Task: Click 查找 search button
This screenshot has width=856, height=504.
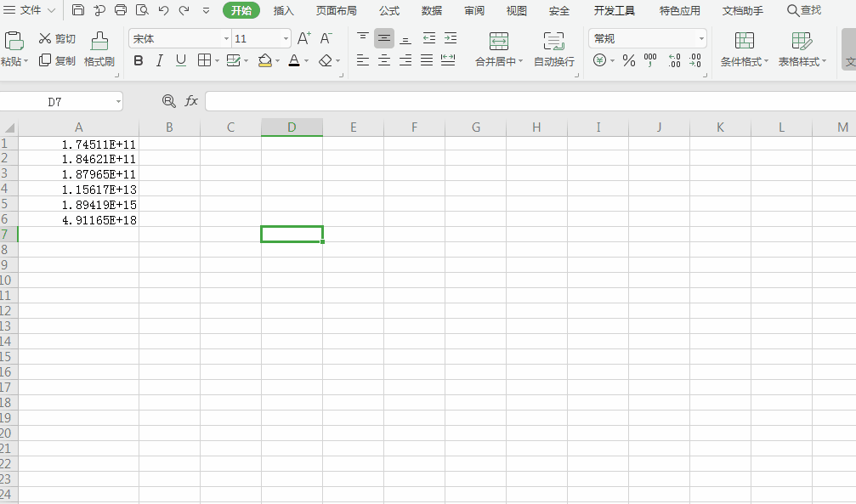Action: pyautogui.click(x=804, y=10)
